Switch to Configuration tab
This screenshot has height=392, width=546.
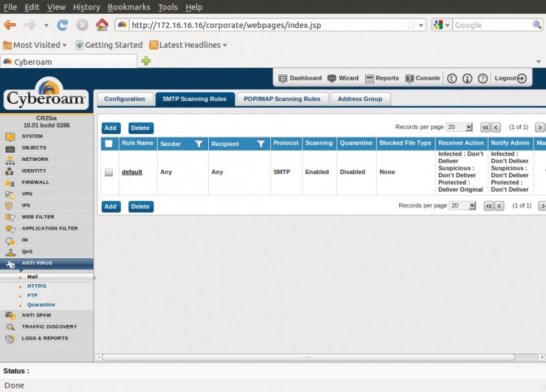pyautogui.click(x=125, y=99)
